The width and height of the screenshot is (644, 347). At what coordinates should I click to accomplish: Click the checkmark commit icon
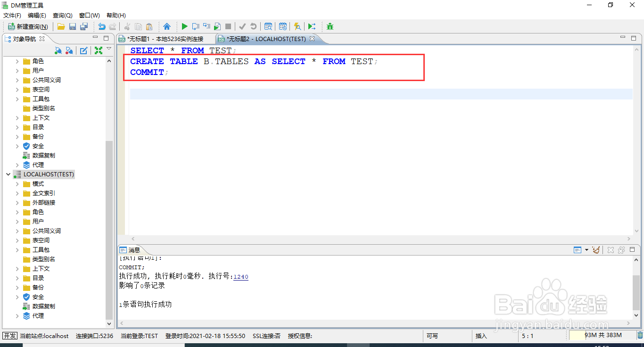[x=242, y=27]
